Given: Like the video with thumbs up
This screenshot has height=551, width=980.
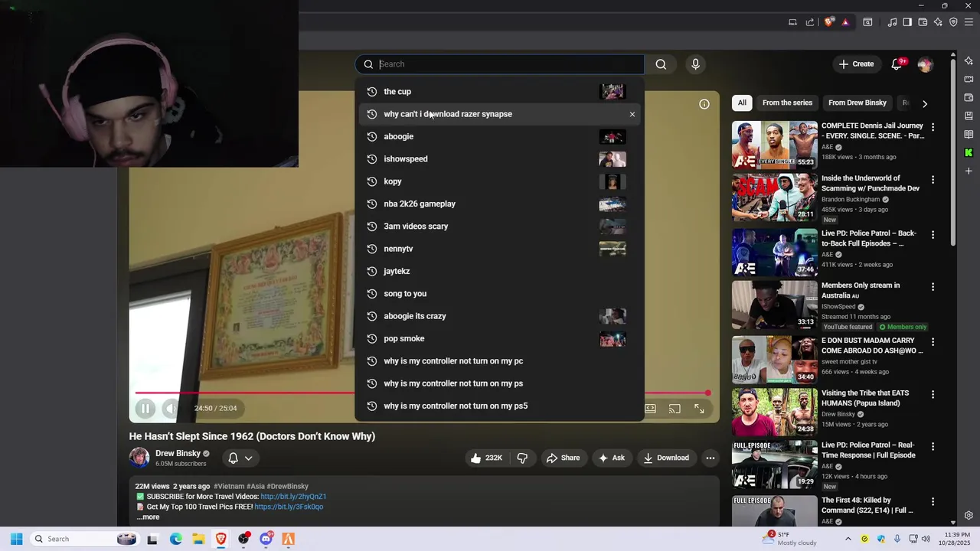Looking at the screenshot, I should 485,458.
